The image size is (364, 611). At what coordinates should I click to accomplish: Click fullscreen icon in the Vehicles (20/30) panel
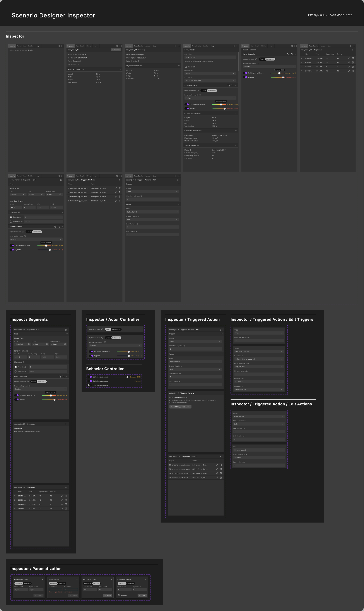(295, 46)
